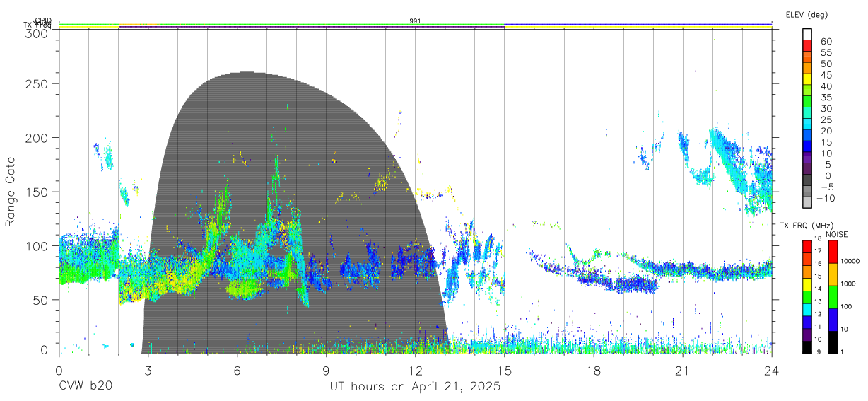Click the "21" UT hour tick label
The image size is (868, 401).
point(683,371)
